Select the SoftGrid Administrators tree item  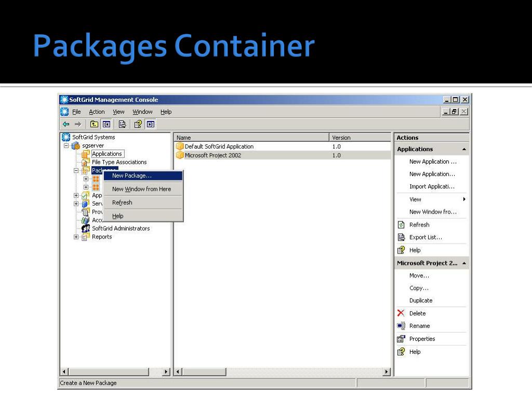click(121, 229)
